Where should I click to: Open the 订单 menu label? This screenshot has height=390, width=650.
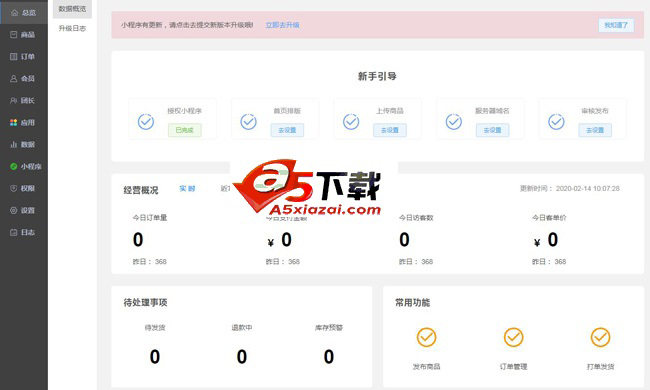click(28, 57)
